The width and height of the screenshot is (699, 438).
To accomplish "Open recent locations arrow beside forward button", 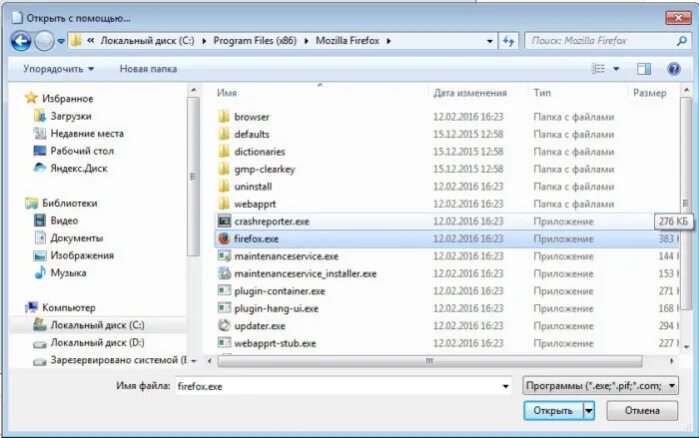I will tap(61, 41).
